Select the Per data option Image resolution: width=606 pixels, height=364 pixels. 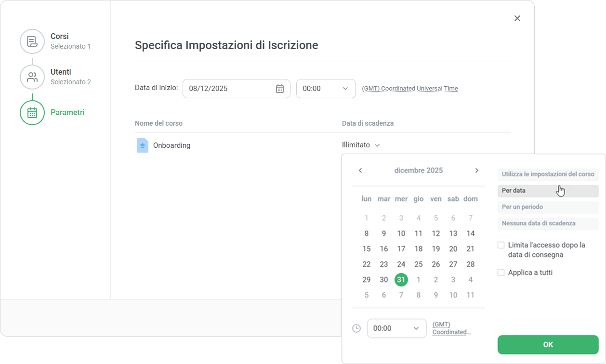(x=548, y=191)
